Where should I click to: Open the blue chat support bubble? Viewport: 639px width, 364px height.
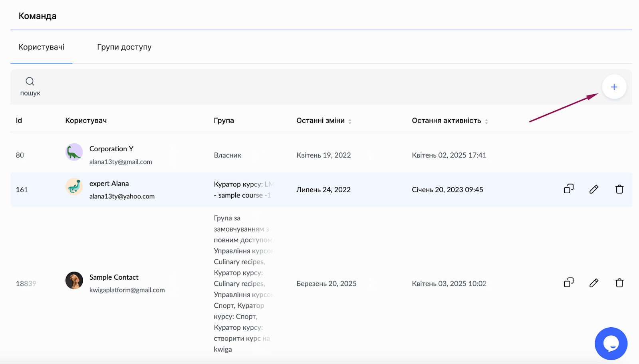pos(611,344)
